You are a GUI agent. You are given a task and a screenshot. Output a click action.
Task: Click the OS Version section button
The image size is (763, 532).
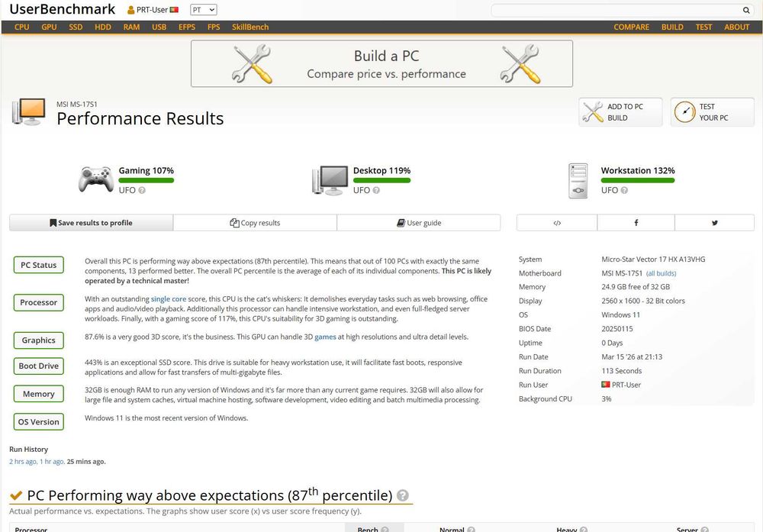click(38, 422)
